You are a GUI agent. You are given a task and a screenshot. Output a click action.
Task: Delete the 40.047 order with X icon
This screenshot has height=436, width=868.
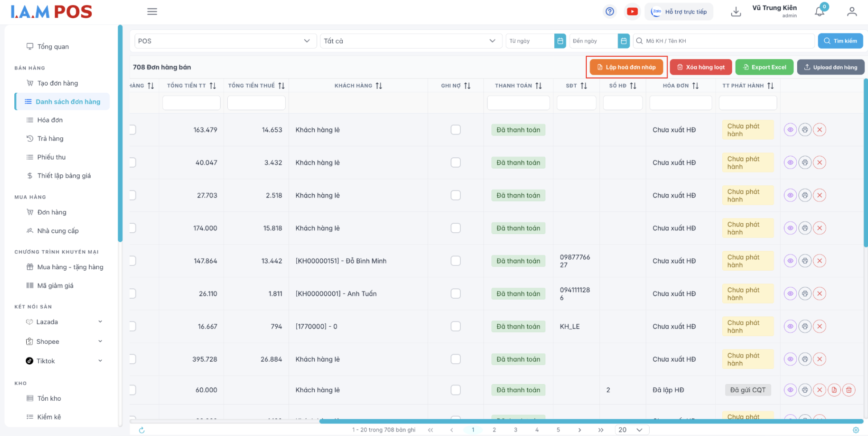click(x=819, y=163)
